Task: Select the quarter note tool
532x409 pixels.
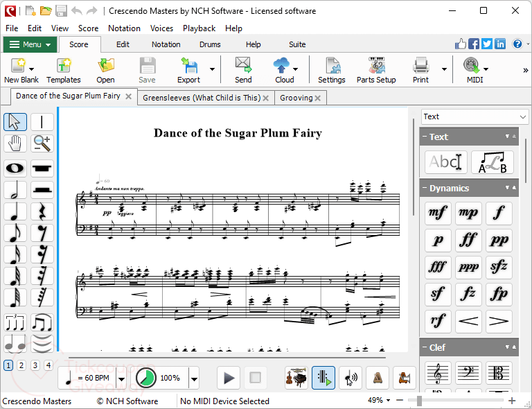Action: 15,211
